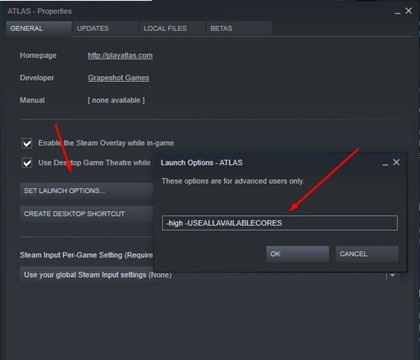Click SET LAUNCH OPTIONS button

87,191
